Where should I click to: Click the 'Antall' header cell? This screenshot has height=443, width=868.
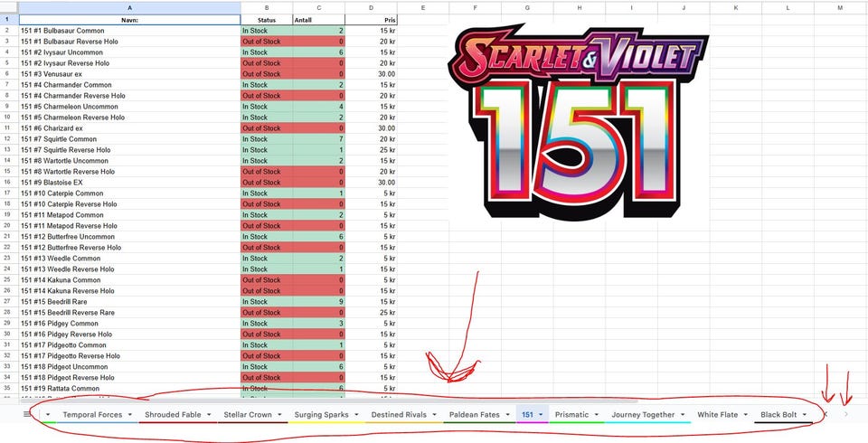(319, 19)
